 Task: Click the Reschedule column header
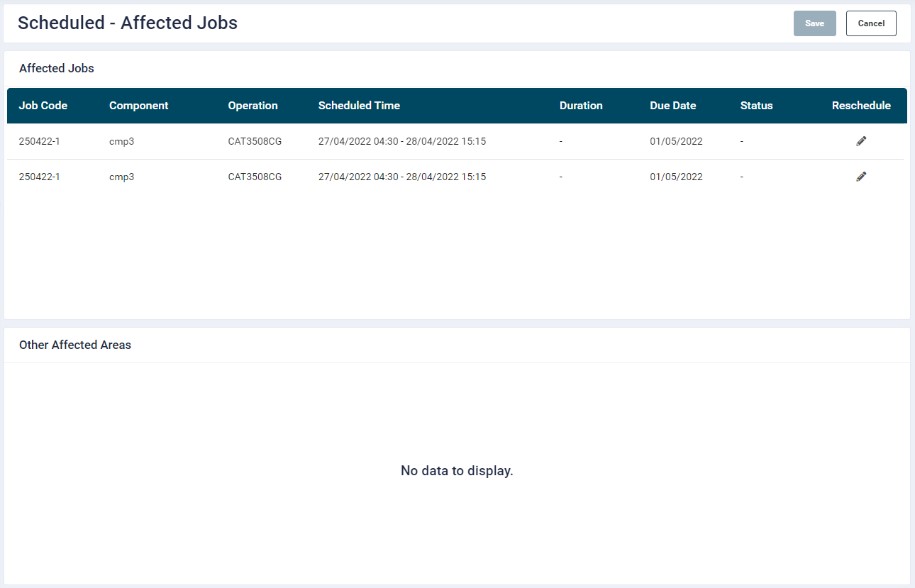click(x=861, y=106)
